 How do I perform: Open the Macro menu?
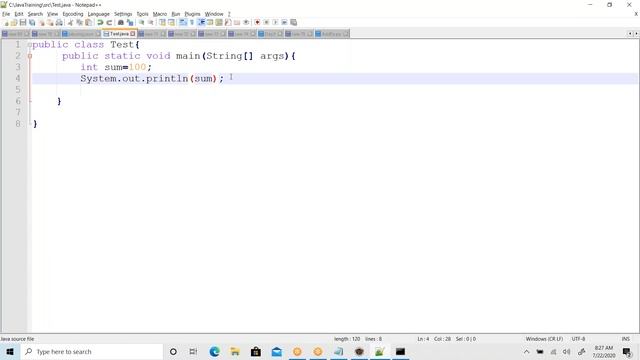click(x=160, y=14)
